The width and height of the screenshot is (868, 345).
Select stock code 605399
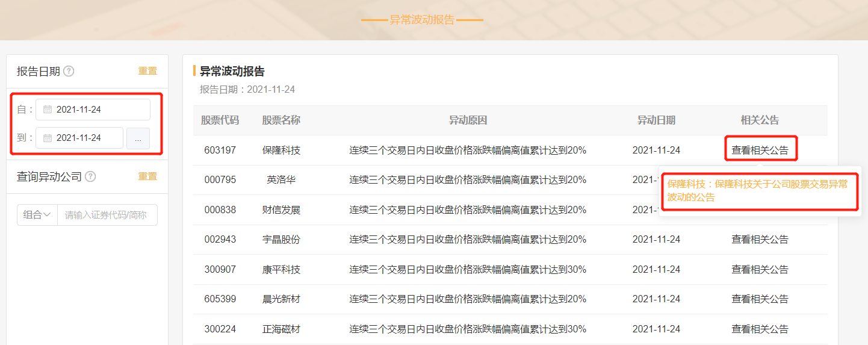click(x=220, y=299)
